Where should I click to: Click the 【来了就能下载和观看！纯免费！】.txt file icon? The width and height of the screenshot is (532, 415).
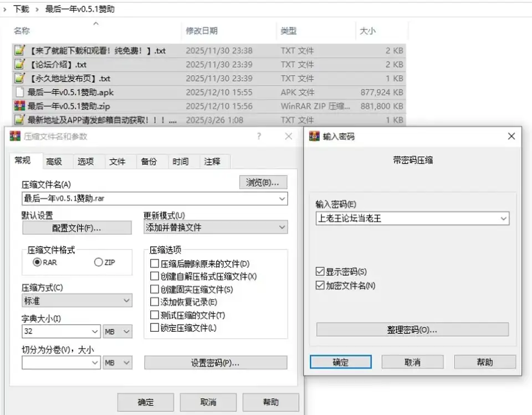coord(20,50)
